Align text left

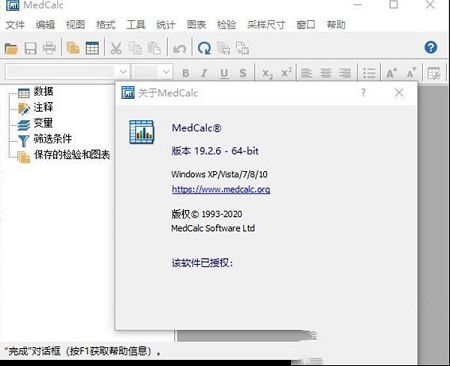click(307, 73)
